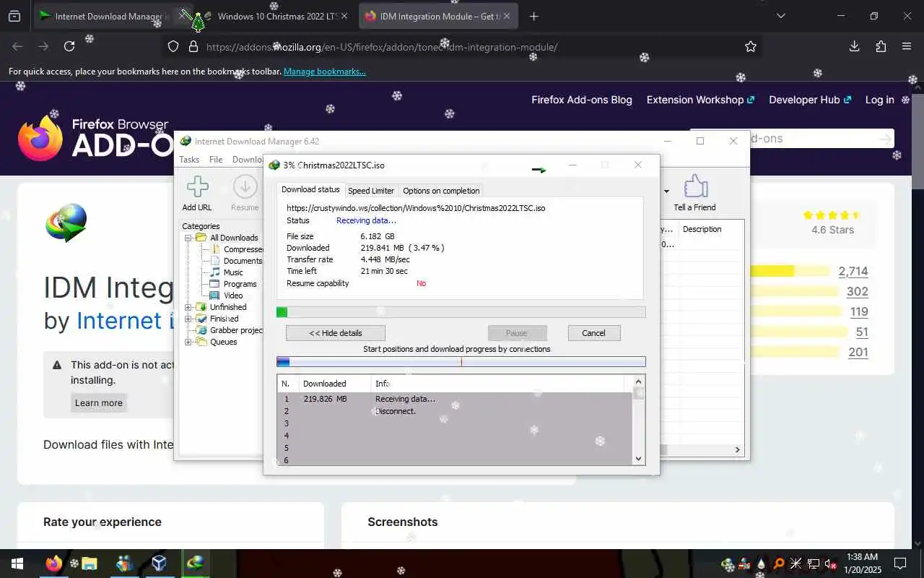Click scroll down arrow in connections list
924x578 pixels.
638,459
